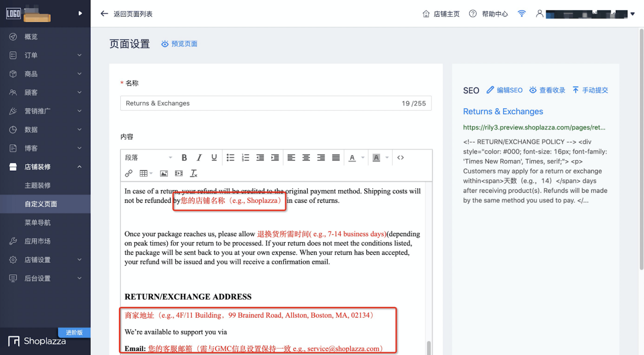The height and width of the screenshot is (355, 644).
Task: Open account dropdown arrow in header
Action: pos(632,14)
